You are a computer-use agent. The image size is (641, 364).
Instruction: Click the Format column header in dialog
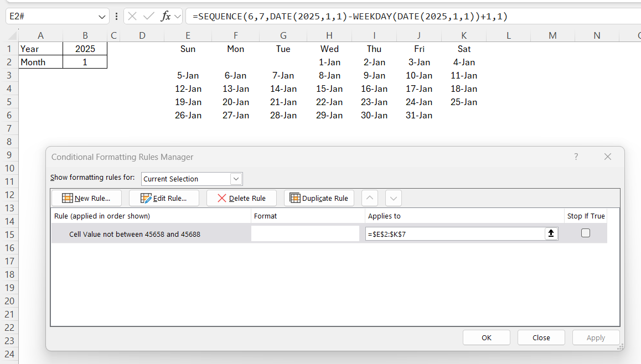click(x=308, y=216)
